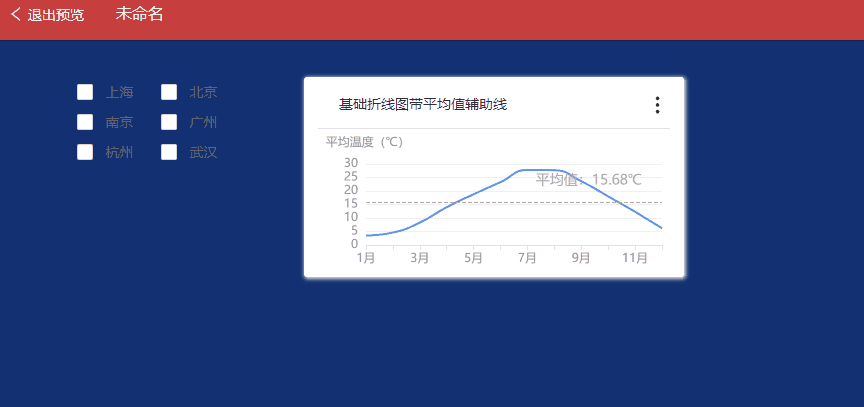Screen dimensions: 864x407
Task: Click the 平均温度 (℃) axis title
Action: tap(364, 142)
